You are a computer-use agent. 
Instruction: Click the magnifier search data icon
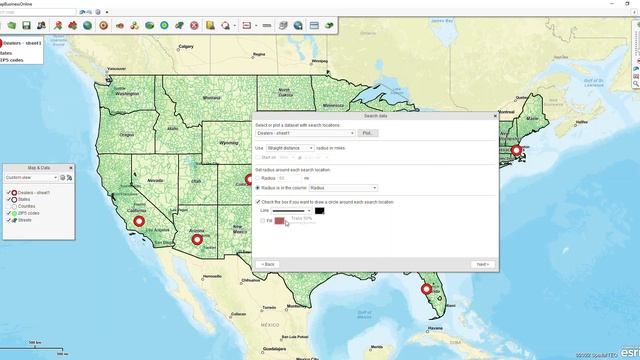tap(225, 25)
